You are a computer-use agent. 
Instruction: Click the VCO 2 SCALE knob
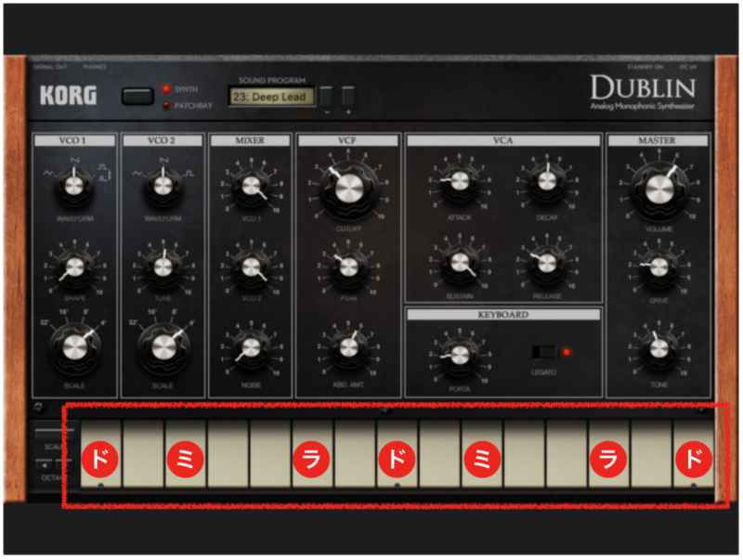click(163, 347)
